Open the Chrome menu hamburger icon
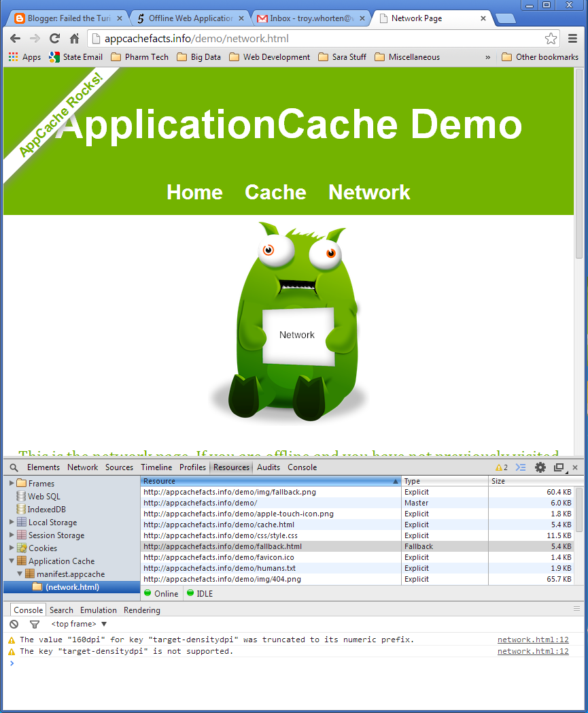Viewport: 588px width, 713px height. [572, 39]
